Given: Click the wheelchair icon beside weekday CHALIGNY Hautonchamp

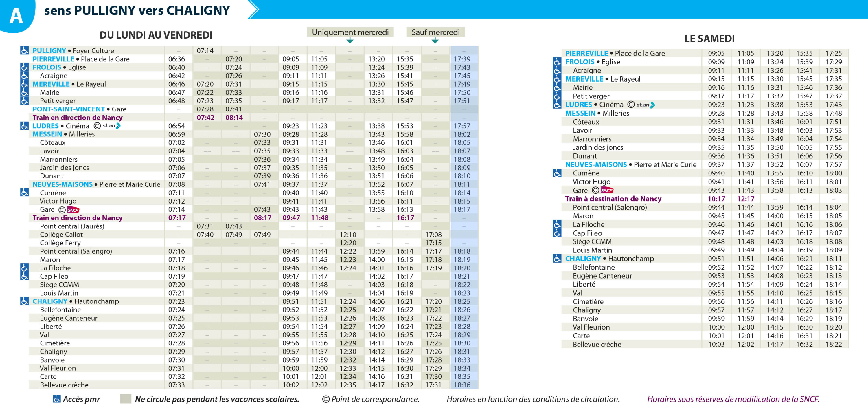Looking at the screenshot, I should 24,301.
